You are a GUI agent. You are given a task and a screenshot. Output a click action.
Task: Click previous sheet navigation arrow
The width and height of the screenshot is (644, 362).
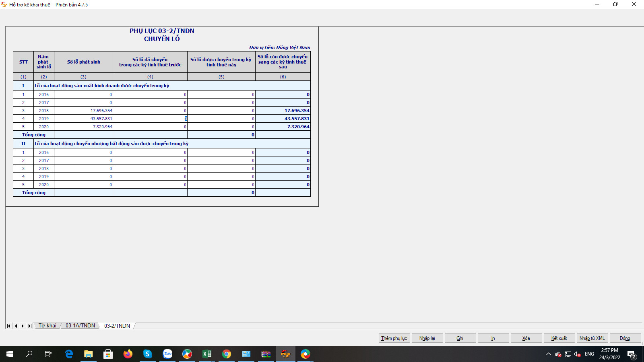(x=16, y=326)
